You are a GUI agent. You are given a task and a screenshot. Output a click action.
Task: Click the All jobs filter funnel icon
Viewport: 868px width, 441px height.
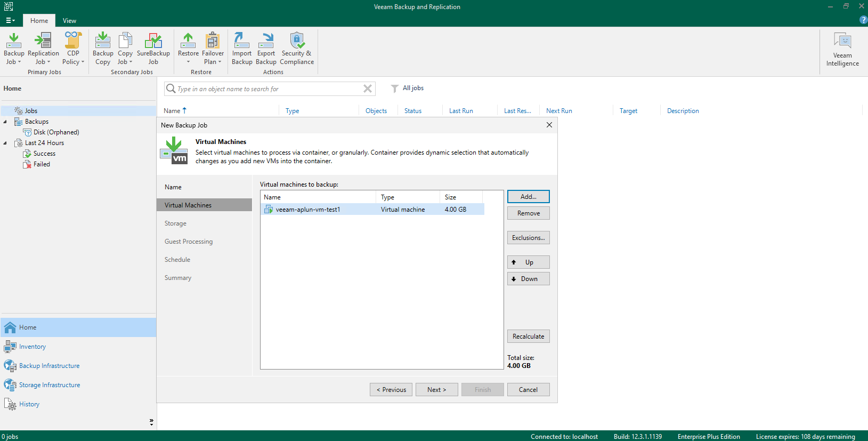394,89
